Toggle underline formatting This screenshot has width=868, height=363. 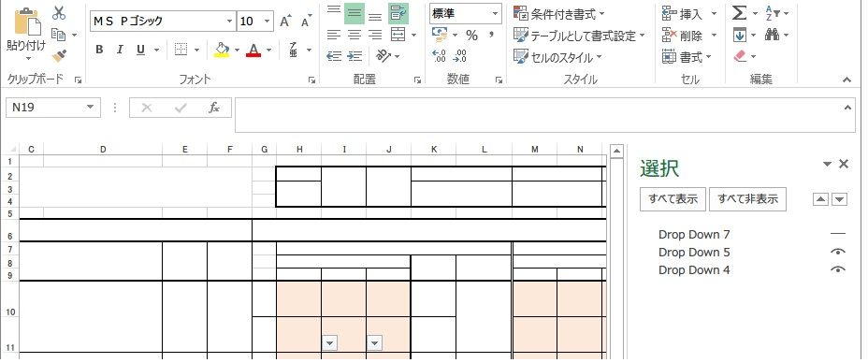(x=140, y=50)
